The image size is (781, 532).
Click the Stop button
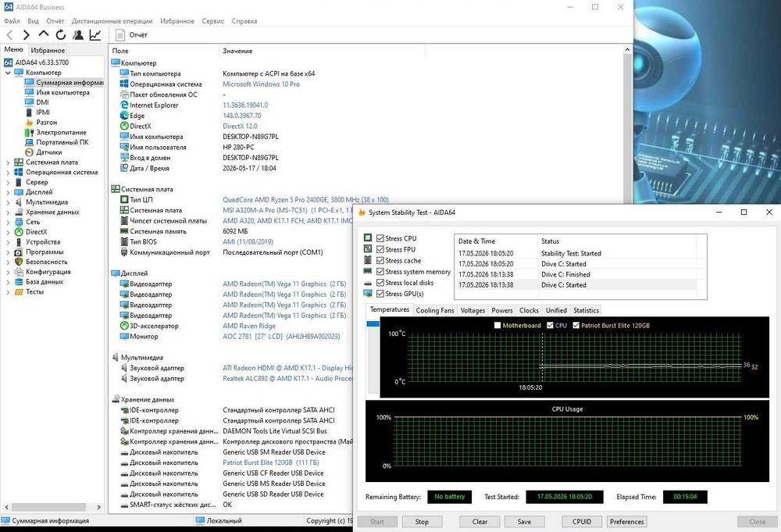coord(422,522)
